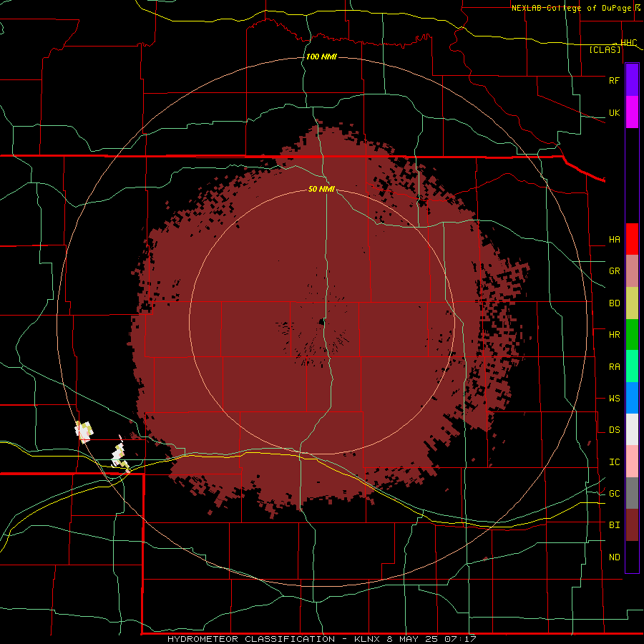The height and width of the screenshot is (644, 644).
Task: Click the NEXLAB-College of DuPage text
Action: pyautogui.click(x=571, y=8)
